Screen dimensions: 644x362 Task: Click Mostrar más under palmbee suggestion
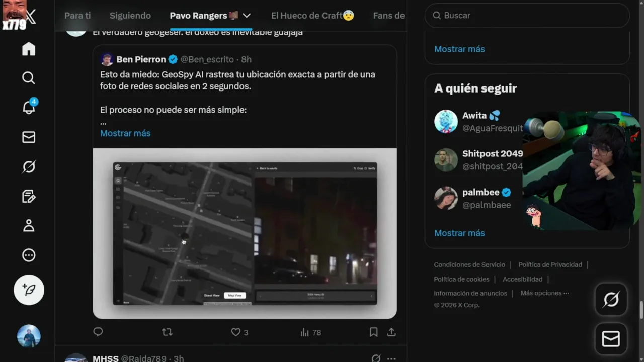point(459,233)
